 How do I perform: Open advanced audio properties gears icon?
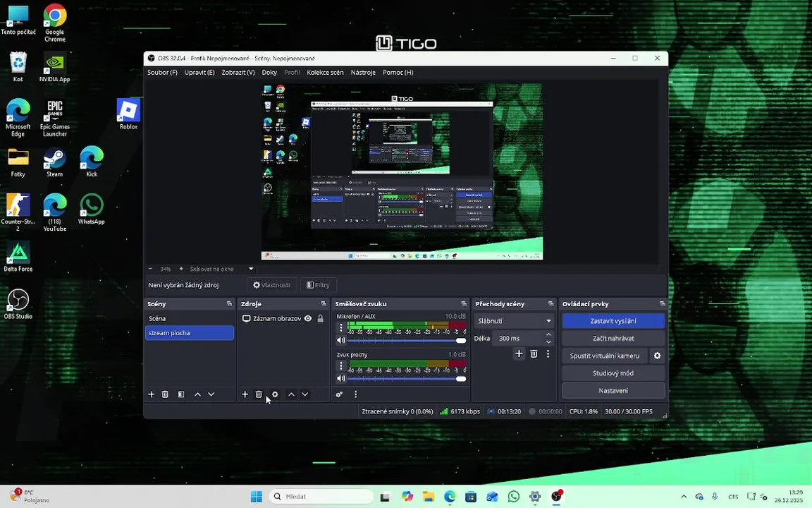tap(339, 394)
